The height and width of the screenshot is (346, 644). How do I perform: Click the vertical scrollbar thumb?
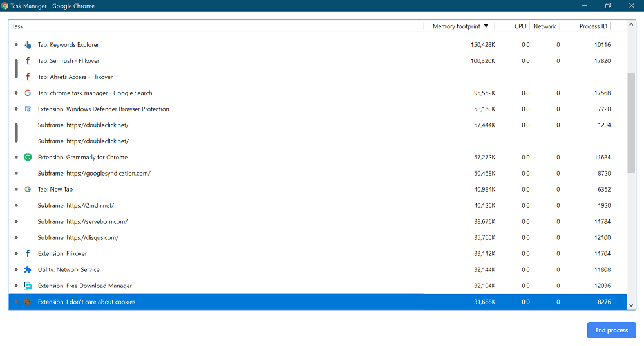631,123
